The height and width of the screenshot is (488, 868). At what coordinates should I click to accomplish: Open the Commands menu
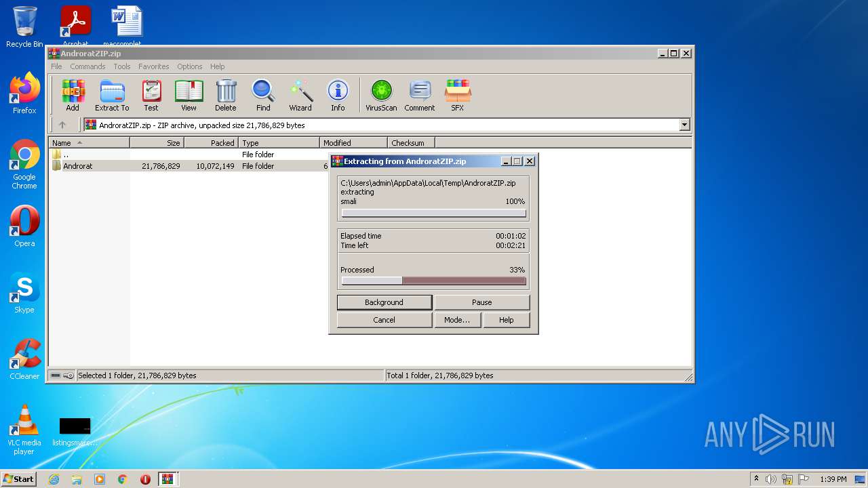87,66
